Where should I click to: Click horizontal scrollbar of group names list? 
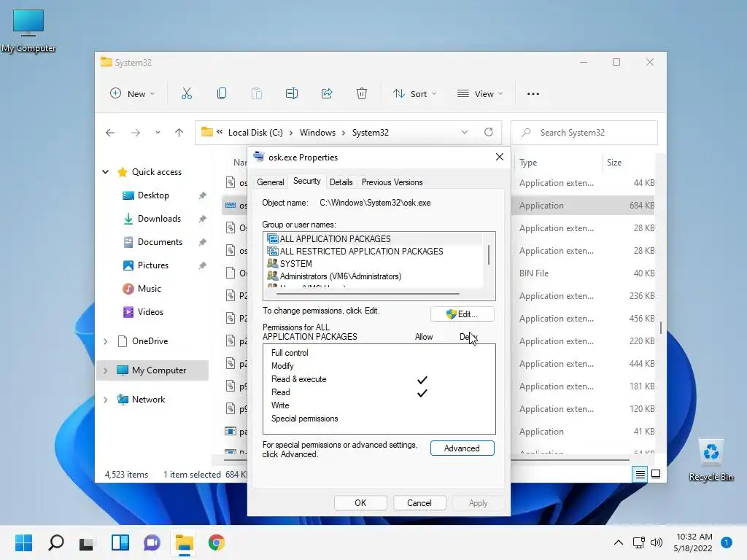pos(368,295)
